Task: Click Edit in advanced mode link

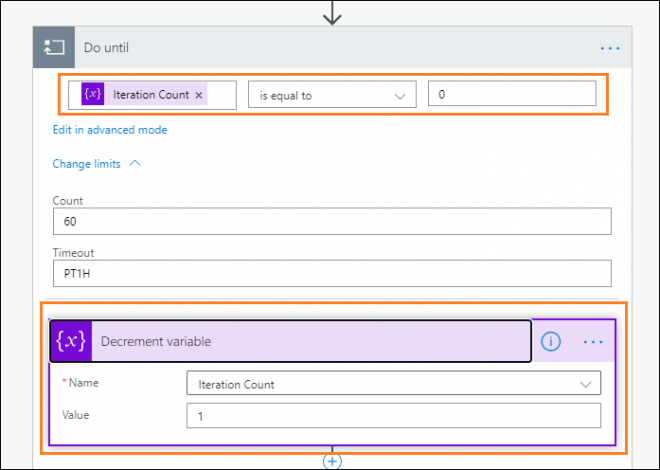Action: pos(110,130)
